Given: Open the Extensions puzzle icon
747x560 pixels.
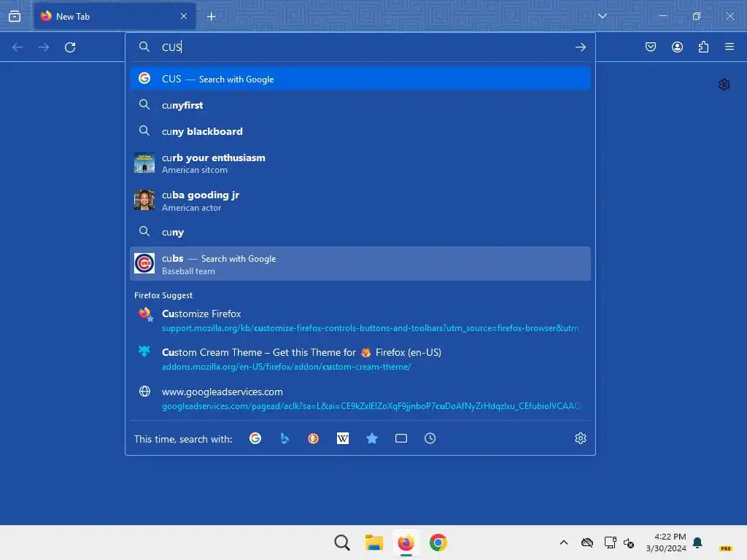Looking at the screenshot, I should pos(703,47).
